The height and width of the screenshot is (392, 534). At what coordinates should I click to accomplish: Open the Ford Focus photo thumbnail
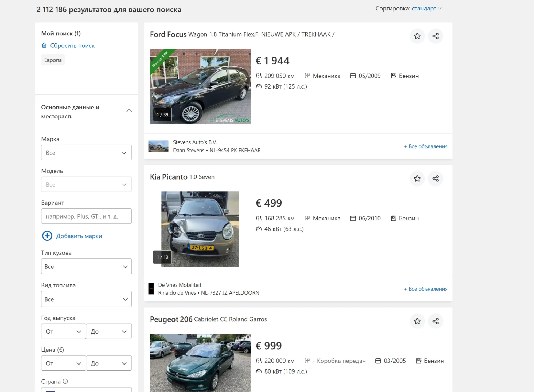tap(200, 86)
